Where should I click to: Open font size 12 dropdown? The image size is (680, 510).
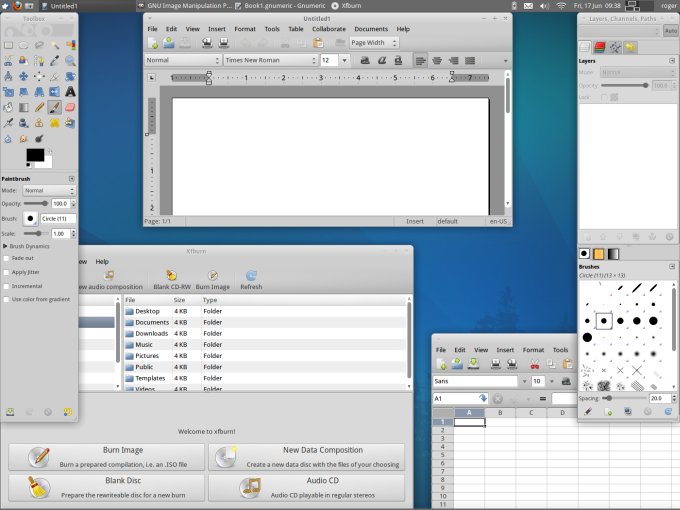pyautogui.click(x=344, y=60)
